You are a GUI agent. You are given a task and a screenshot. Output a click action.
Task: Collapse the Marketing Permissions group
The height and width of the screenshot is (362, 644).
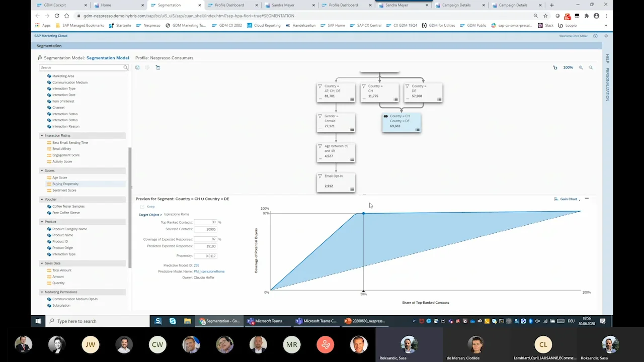pos(42,292)
